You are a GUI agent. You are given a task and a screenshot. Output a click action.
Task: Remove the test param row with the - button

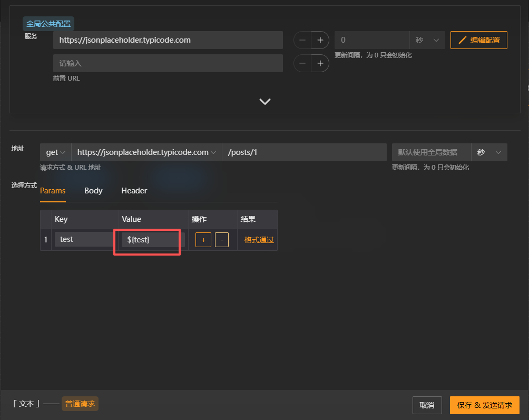coord(222,240)
